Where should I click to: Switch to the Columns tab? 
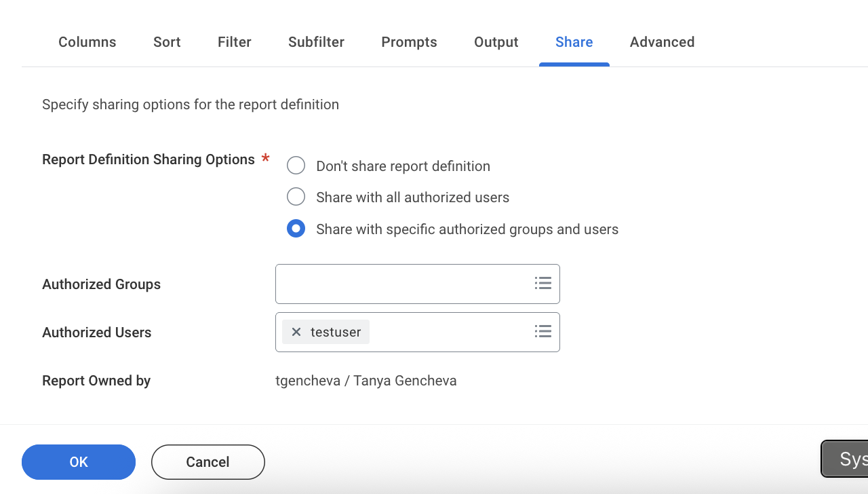pyautogui.click(x=87, y=42)
